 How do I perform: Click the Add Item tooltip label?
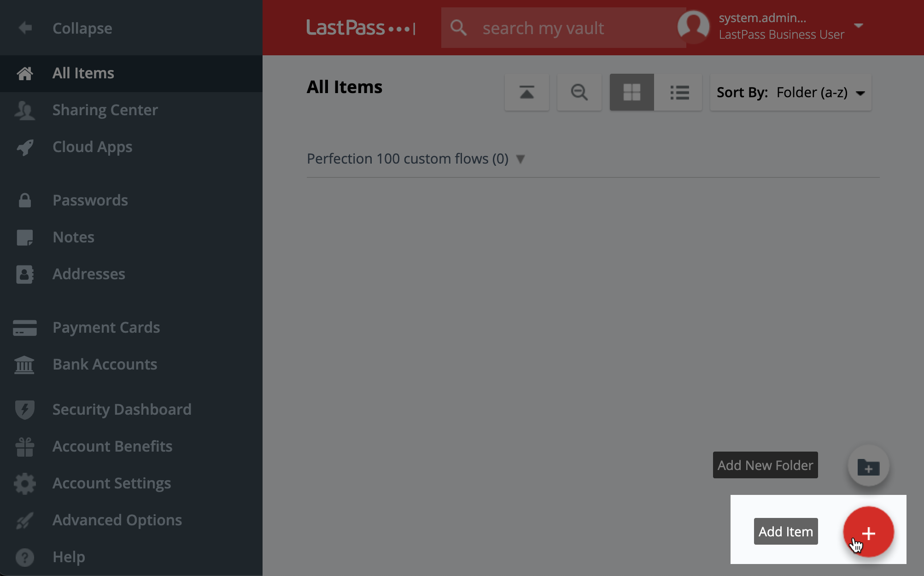pos(786,531)
